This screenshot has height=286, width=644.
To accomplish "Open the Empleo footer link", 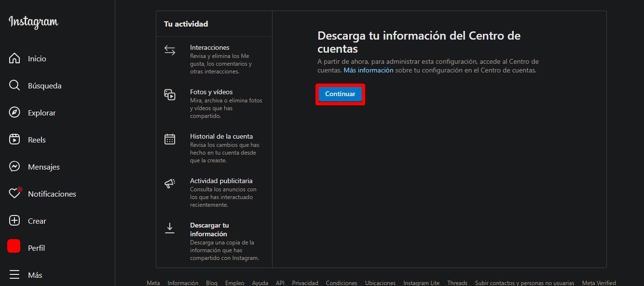I will tap(234, 283).
